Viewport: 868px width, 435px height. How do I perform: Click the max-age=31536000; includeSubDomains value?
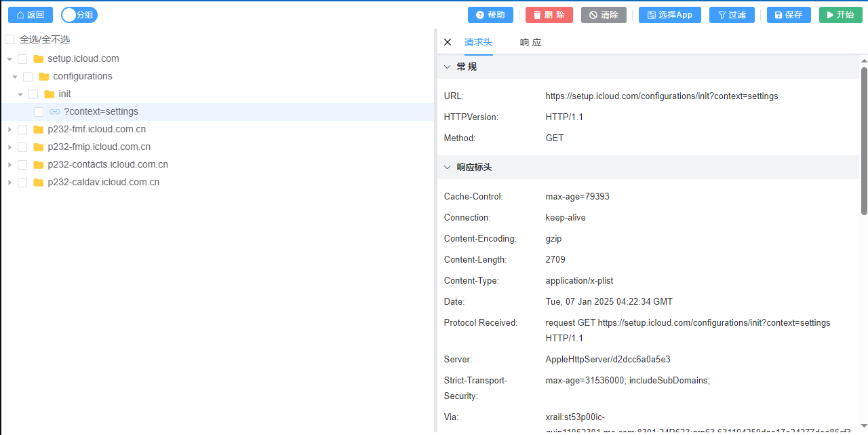(x=627, y=381)
